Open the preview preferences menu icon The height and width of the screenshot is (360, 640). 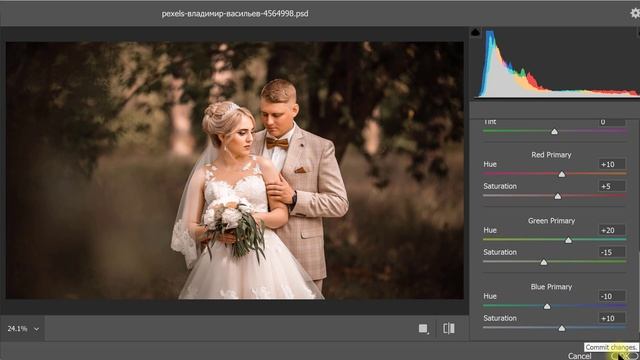pyautogui.click(x=424, y=329)
